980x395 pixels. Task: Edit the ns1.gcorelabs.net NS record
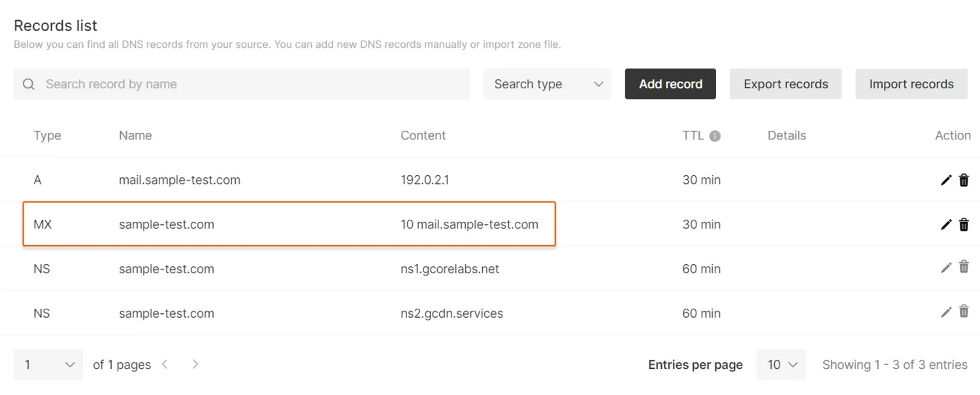point(945,268)
